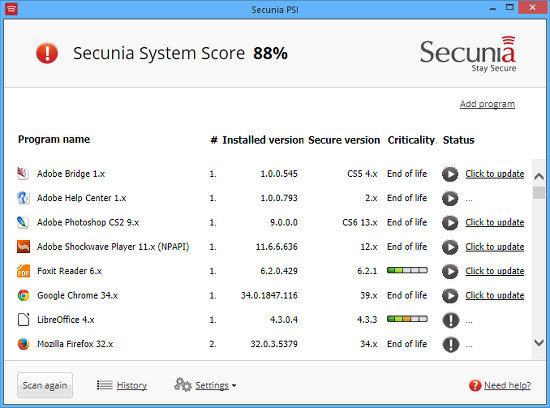Viewport: 550px width, 408px height.
Task: Sort by Secure version column header
Action: (x=344, y=140)
